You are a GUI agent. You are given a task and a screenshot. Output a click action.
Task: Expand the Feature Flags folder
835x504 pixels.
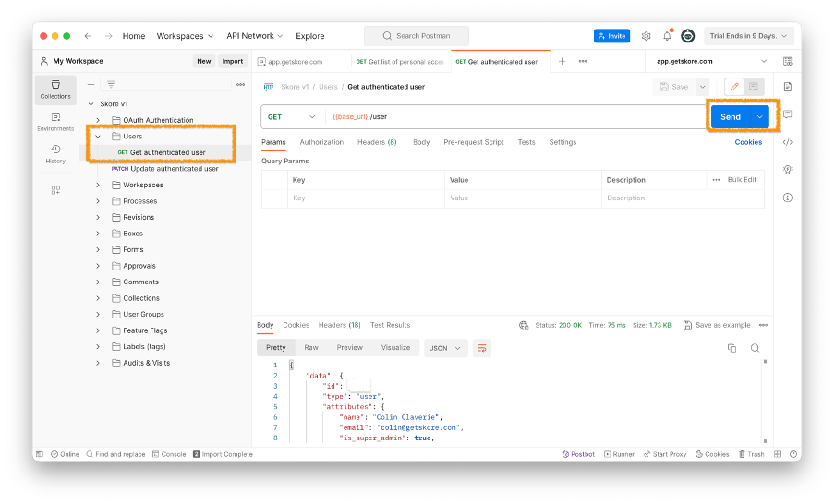pyautogui.click(x=98, y=330)
